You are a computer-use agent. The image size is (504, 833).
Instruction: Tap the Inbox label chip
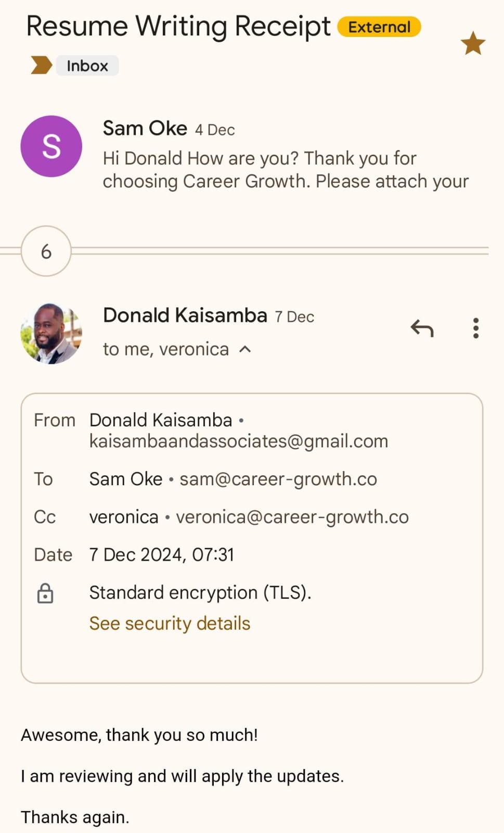tap(87, 66)
